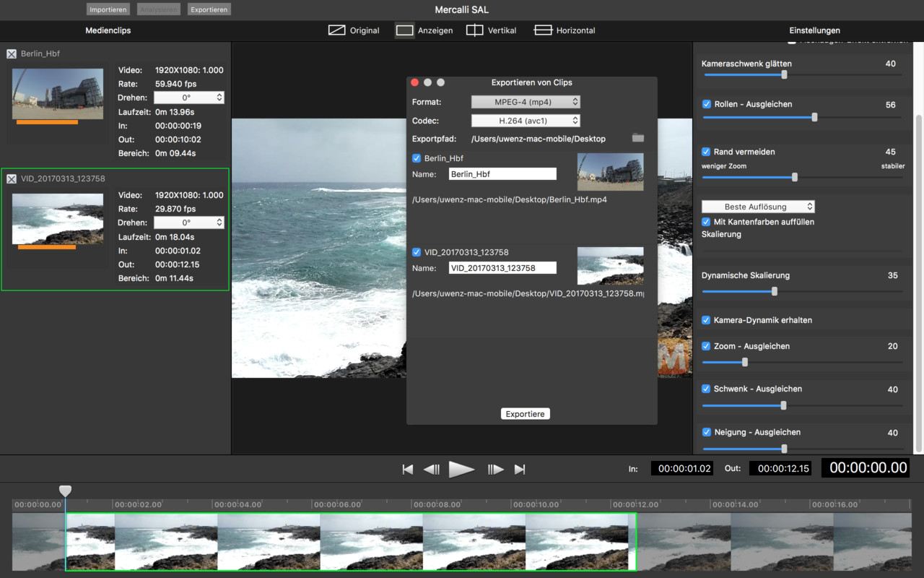The height and width of the screenshot is (578, 924).
Task: Select Berlin_Hbf clip thumbnail in Medienclips
Action: point(58,94)
